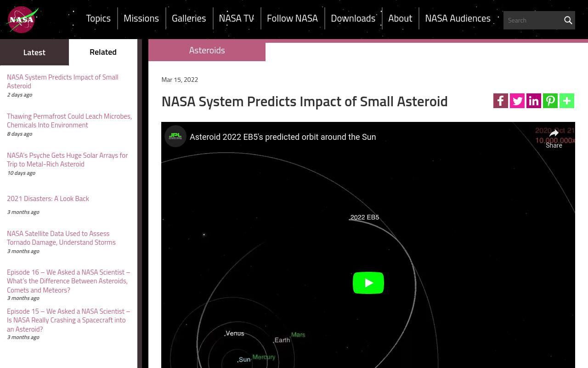This screenshot has height=368, width=588.
Task: Switch to the Related tab
Action: pos(103,52)
